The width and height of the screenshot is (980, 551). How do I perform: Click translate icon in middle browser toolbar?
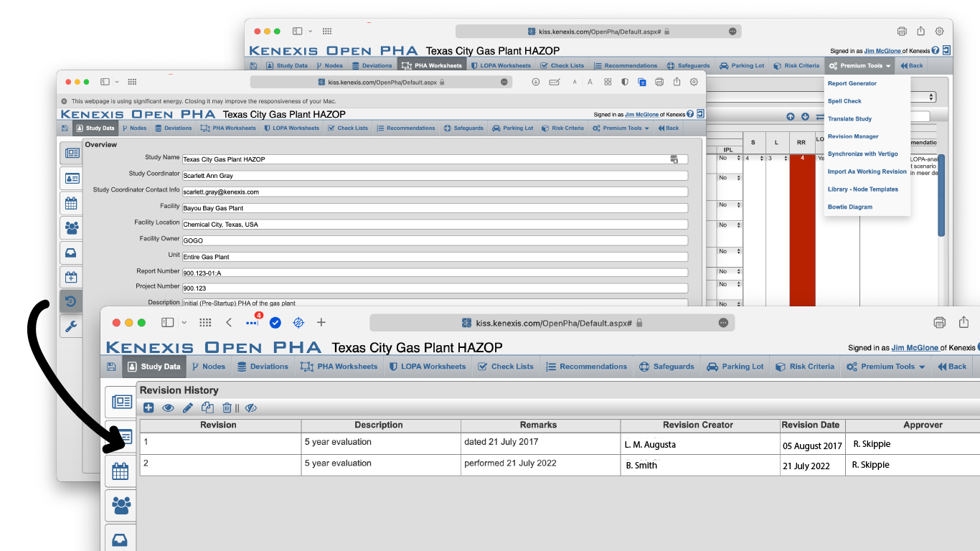pos(642,83)
